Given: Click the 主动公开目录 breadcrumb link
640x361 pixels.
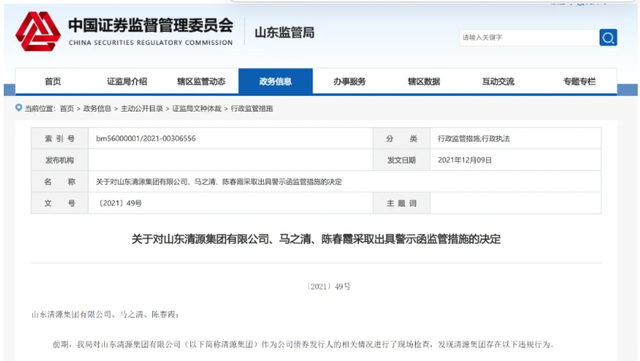Looking at the screenshot, I should click(x=142, y=109).
